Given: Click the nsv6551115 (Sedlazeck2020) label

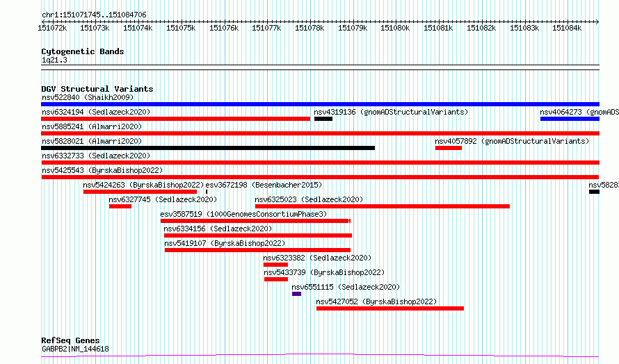Looking at the screenshot, I should click(346, 287).
